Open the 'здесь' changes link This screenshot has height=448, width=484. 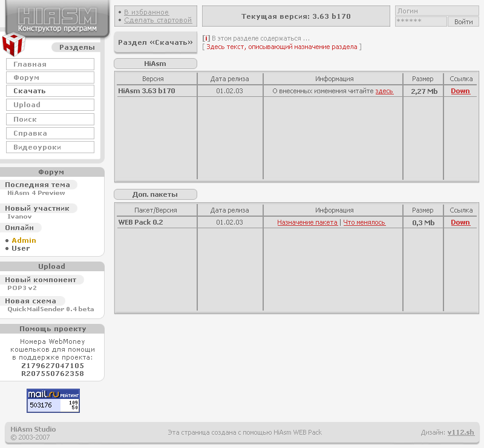pos(384,91)
